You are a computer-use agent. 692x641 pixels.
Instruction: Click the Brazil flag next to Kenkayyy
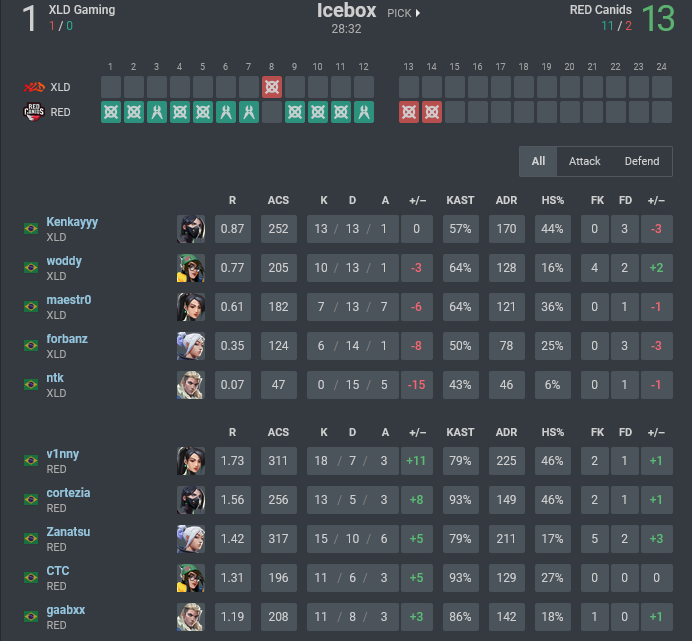click(x=31, y=228)
